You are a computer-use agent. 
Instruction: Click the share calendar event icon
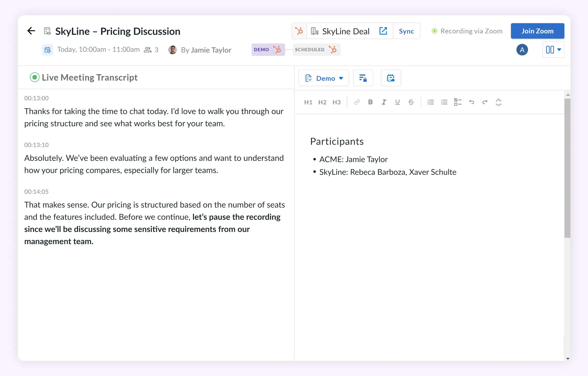tap(391, 78)
